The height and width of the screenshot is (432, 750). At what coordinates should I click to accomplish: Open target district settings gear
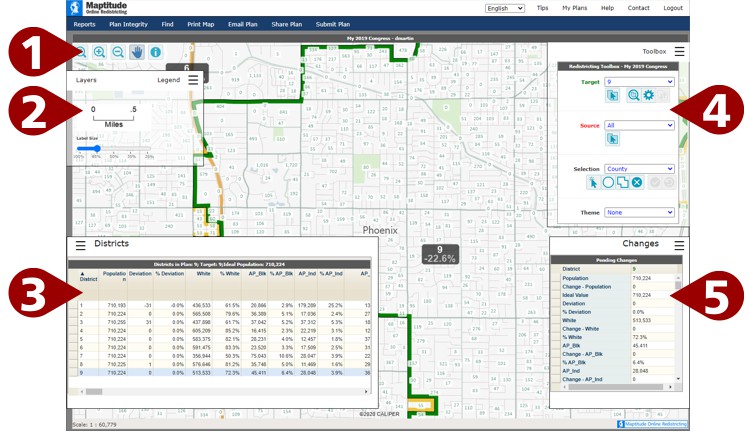(x=648, y=95)
